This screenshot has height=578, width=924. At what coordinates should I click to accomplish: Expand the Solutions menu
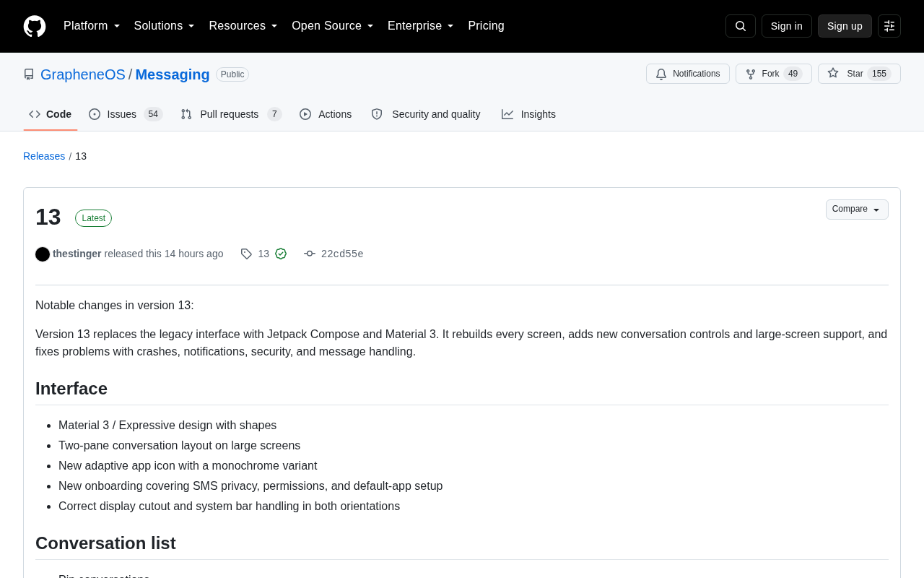165,26
